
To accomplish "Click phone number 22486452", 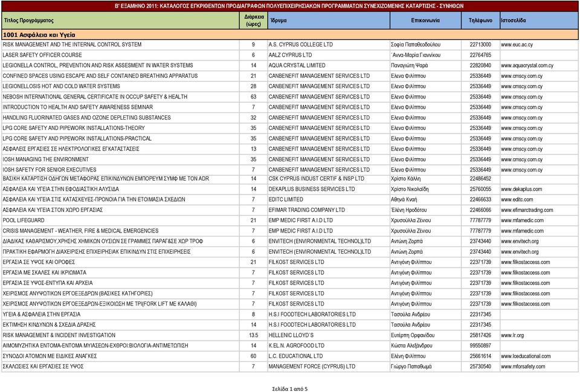I will click(480, 179).
